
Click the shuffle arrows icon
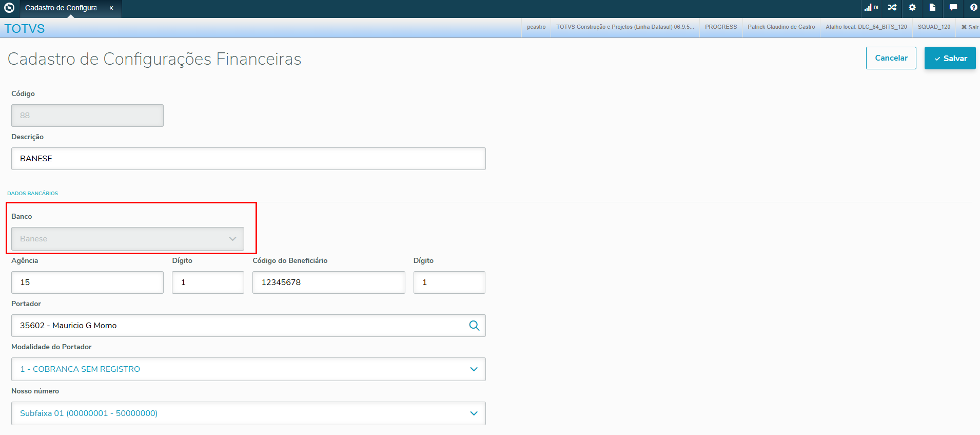[892, 8]
